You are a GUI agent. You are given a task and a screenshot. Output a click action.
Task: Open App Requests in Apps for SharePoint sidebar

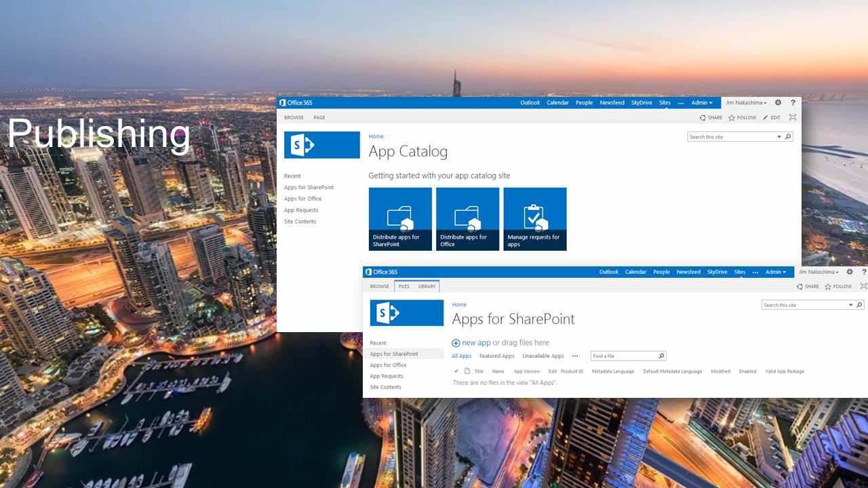(x=387, y=376)
